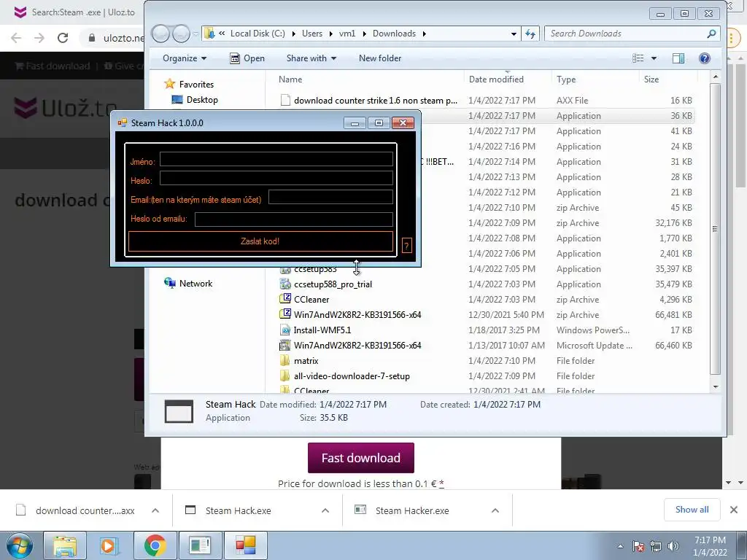Click the Explorer scroll up arrow
This screenshot has height=560, width=747.
pyautogui.click(x=715, y=77)
